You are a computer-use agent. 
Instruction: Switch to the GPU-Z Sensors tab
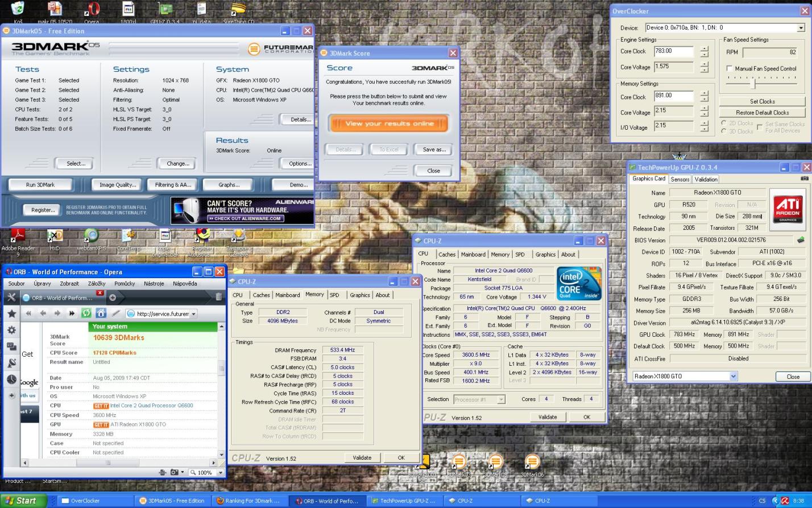click(x=680, y=179)
